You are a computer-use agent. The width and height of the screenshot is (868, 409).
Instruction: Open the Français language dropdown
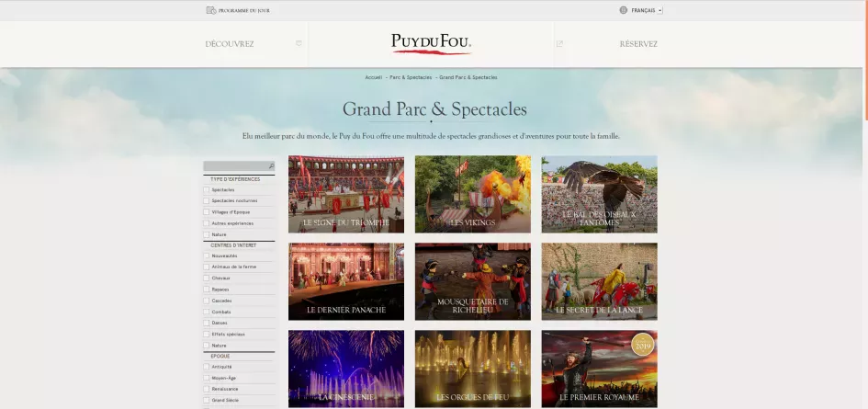[x=647, y=10]
